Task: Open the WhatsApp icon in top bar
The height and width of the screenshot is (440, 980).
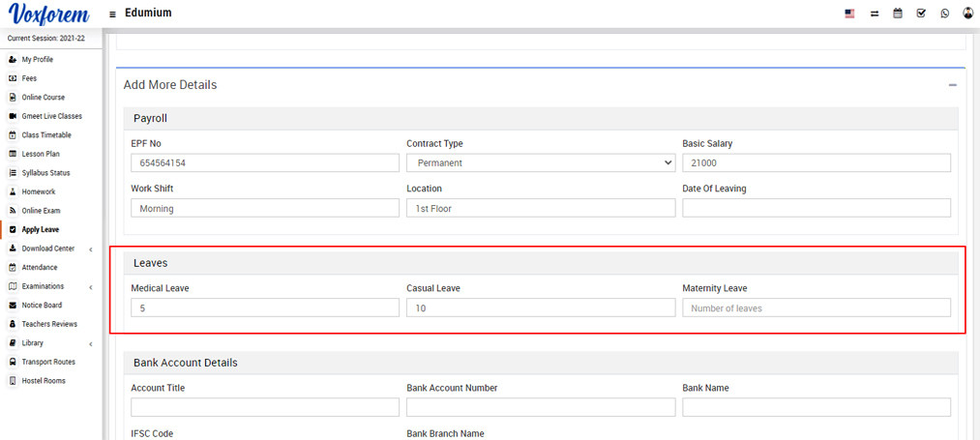Action: pyautogui.click(x=945, y=14)
